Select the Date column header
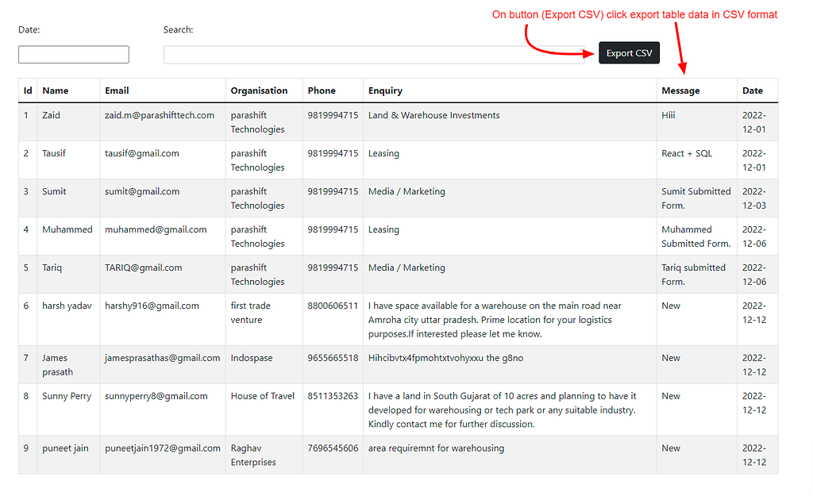Image resolution: width=813 pixels, height=504 pixels. [752, 90]
